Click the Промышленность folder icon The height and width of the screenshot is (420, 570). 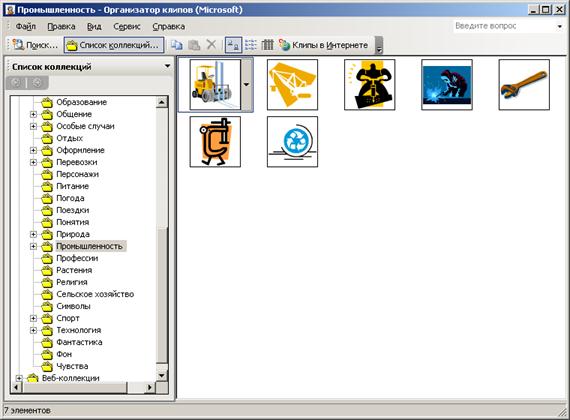[x=47, y=246]
